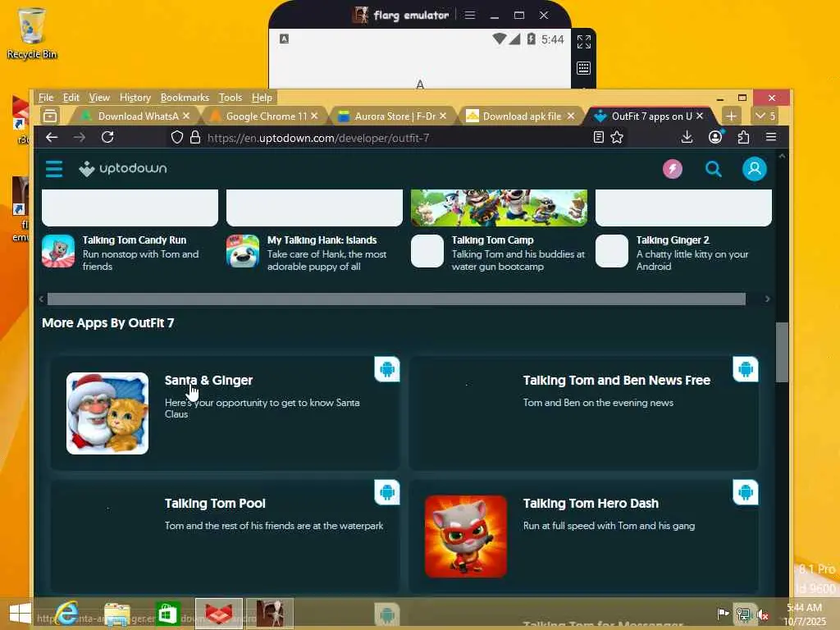This screenshot has height=630, width=840.
Task: Open the Tools menu
Action: tap(231, 98)
